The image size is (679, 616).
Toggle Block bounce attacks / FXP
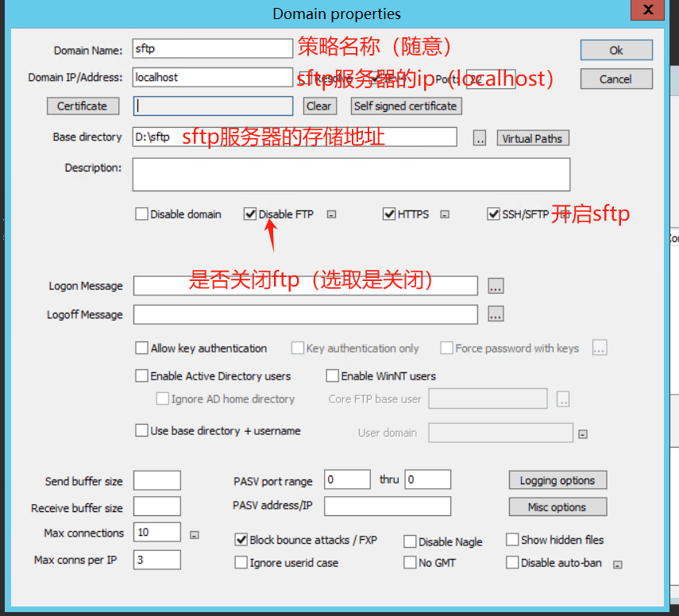click(241, 540)
